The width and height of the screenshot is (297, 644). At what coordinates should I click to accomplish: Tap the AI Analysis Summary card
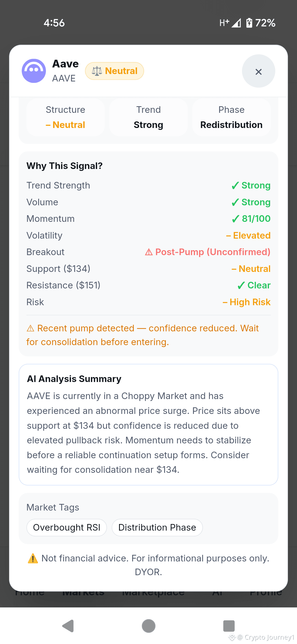(x=148, y=425)
